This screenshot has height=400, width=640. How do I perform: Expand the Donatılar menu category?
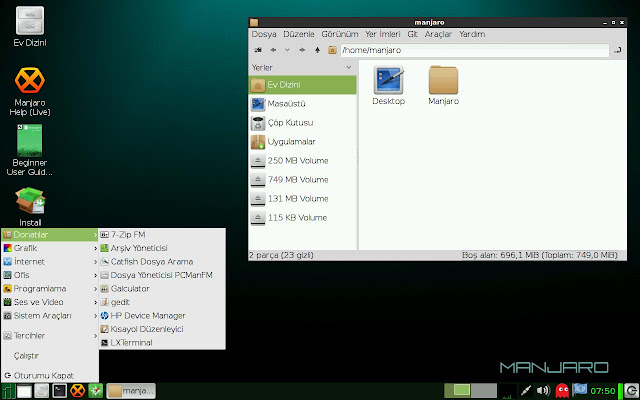tap(50, 235)
